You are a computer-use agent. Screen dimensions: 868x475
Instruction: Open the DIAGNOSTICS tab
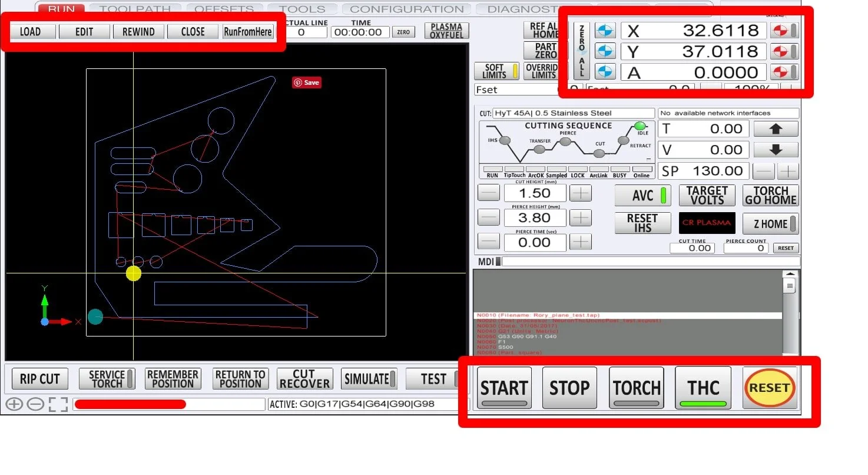click(522, 9)
